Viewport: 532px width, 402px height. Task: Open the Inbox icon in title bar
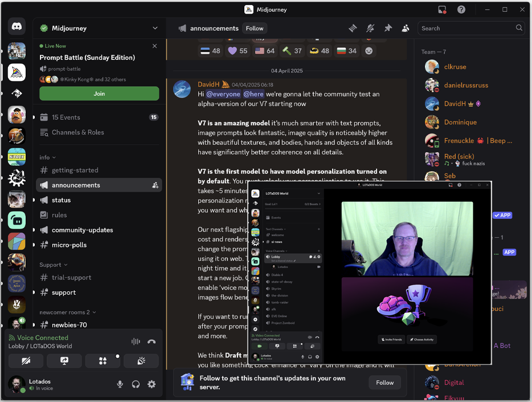(x=442, y=10)
